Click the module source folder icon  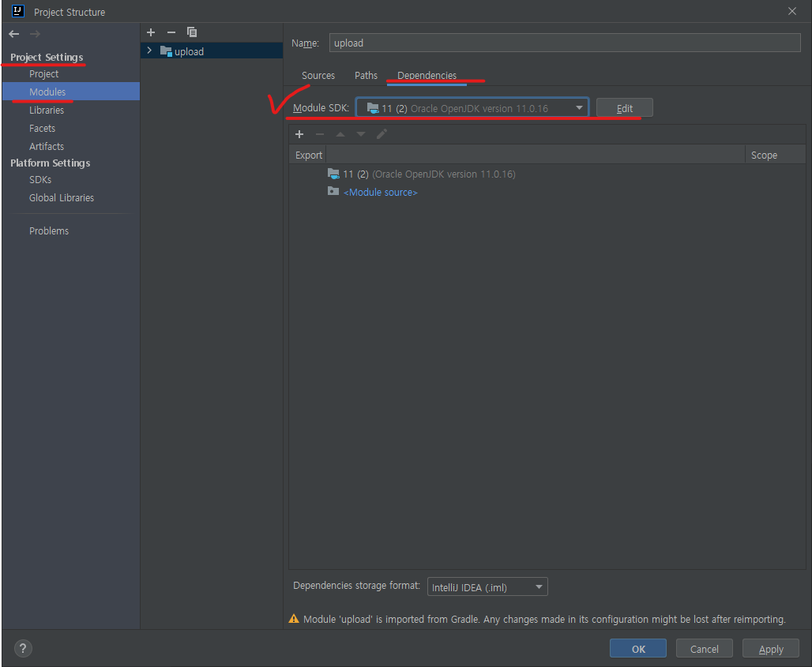(333, 192)
